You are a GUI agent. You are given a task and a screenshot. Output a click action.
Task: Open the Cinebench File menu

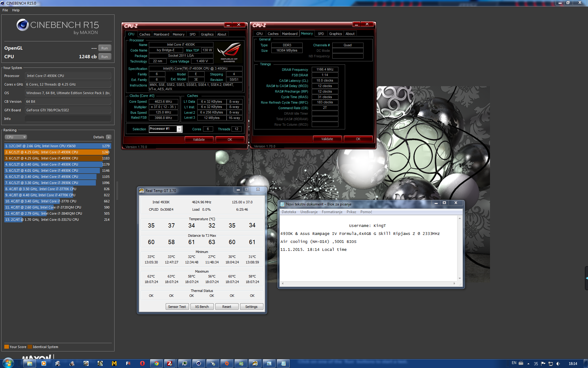[x=5, y=10]
